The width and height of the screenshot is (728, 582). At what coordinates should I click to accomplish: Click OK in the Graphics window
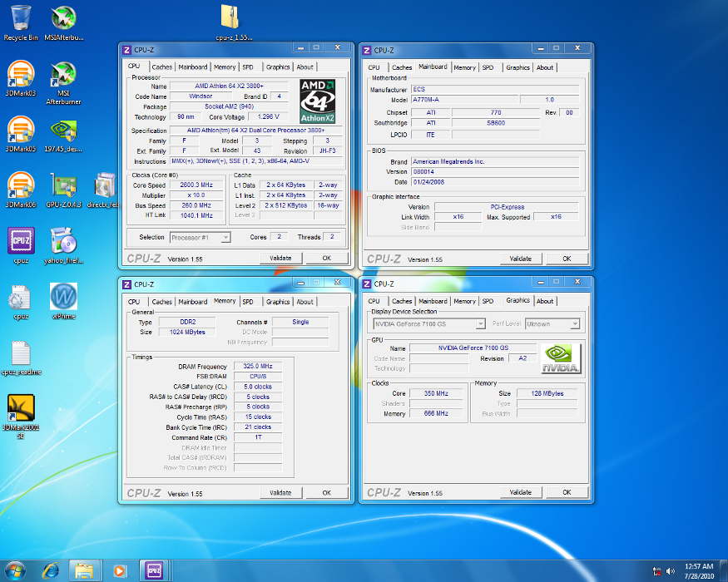pos(567,492)
